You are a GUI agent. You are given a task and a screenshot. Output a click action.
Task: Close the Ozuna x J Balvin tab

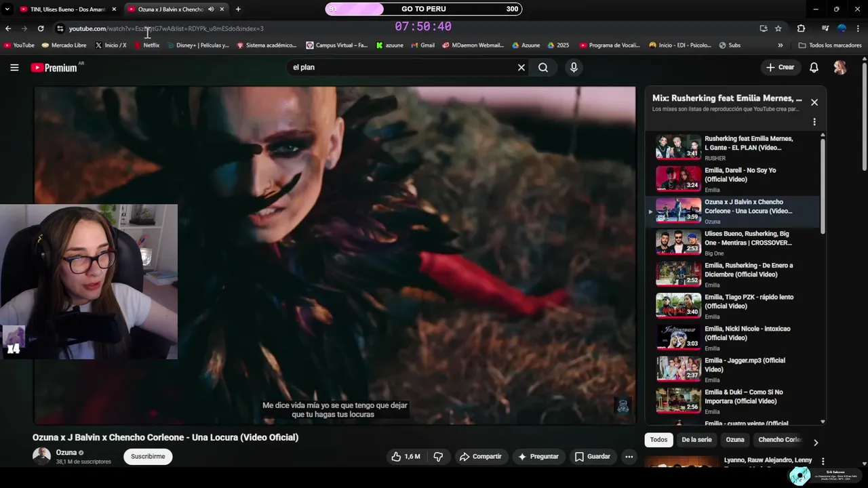click(222, 9)
